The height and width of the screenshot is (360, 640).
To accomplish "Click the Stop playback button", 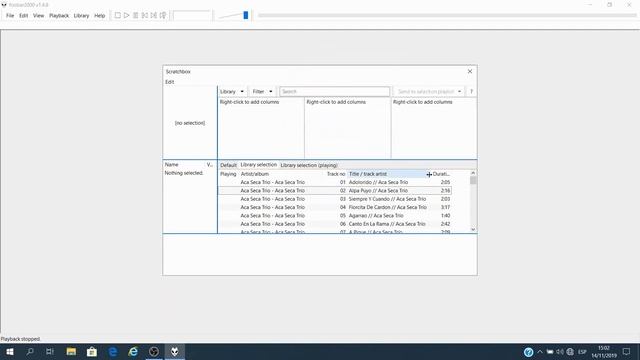I will 118,16.
